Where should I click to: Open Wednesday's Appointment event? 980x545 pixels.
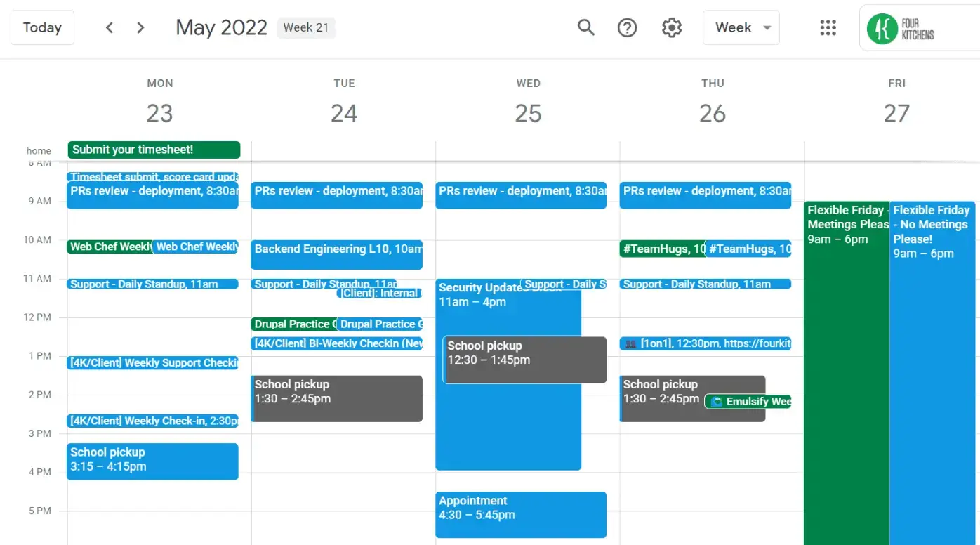520,514
